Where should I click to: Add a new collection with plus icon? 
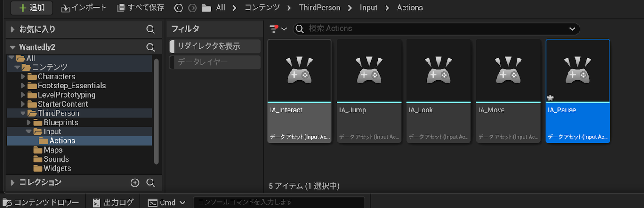[x=135, y=183]
